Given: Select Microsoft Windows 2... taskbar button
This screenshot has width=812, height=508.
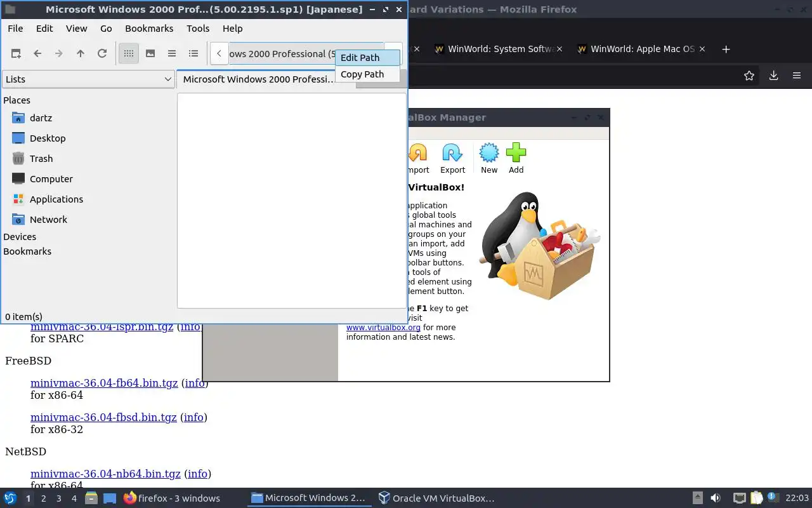Looking at the screenshot, I should click(x=309, y=498).
